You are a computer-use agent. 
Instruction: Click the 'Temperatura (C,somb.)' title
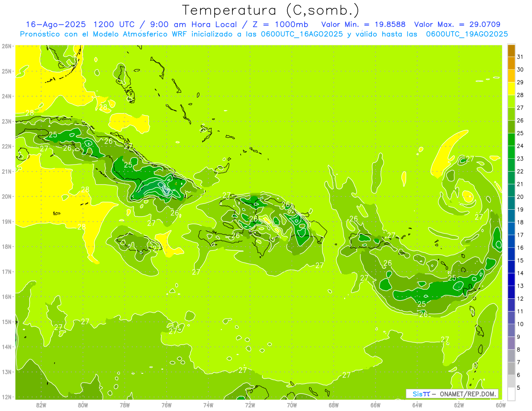(x=270, y=10)
